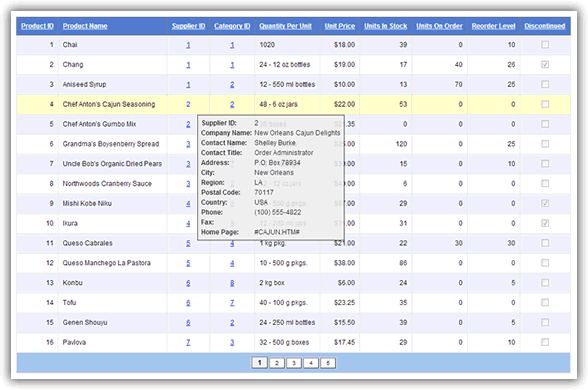Sort by Supplier ID column header
Screen dimensions: 588x390
click(188, 26)
